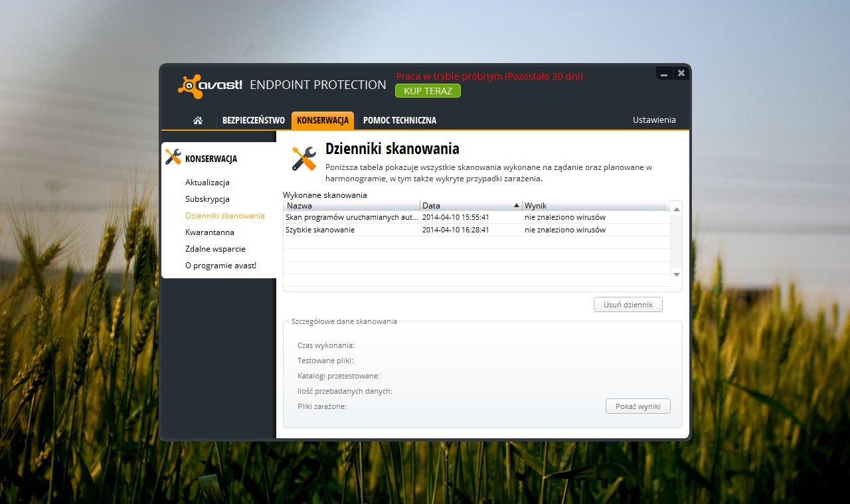Click the KONSERWACJA sidebar heading
Screen dimensions: 850x504
[211, 159]
